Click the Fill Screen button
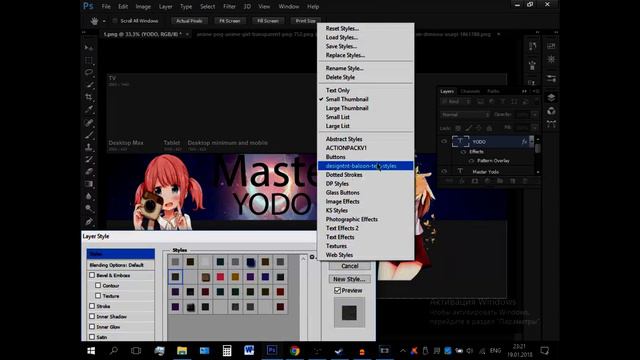The height and width of the screenshot is (360, 640). click(x=268, y=20)
